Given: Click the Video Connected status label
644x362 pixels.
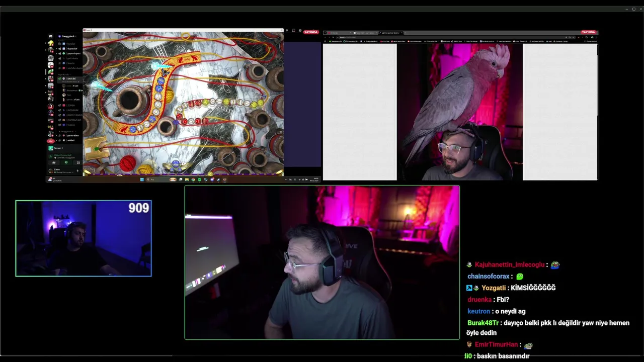Looking at the screenshot, I should coord(63,155).
